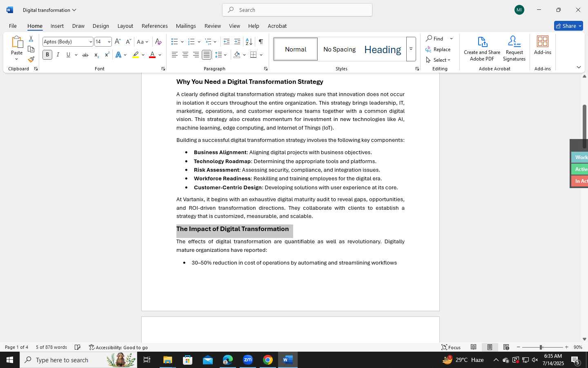
Task: Apply strikethrough formatting
Action: pyautogui.click(x=85, y=55)
